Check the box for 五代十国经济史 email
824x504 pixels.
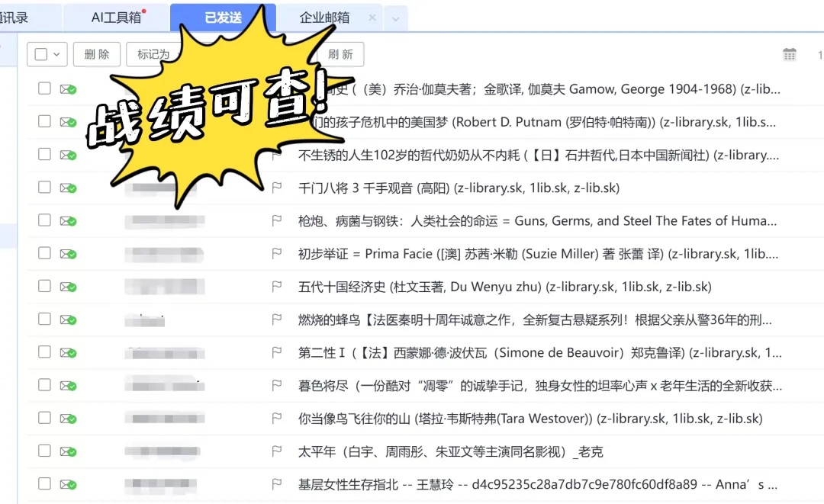click(45, 286)
